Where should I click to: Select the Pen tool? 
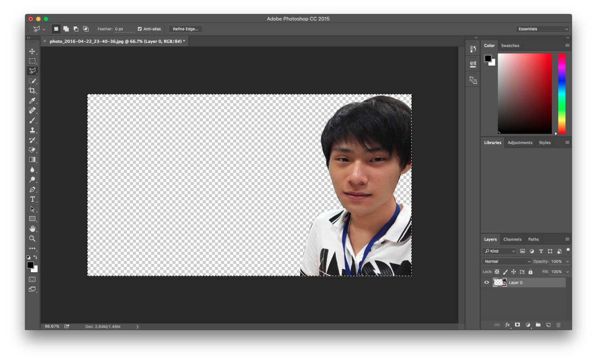coord(32,189)
